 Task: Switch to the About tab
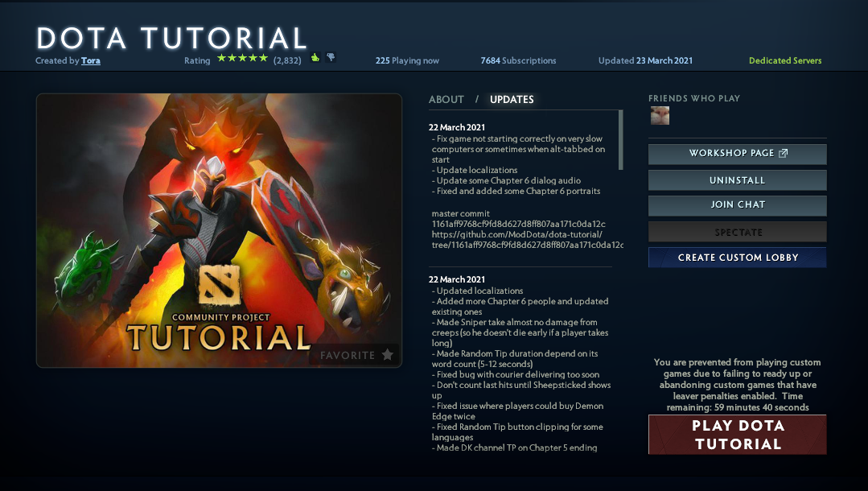click(446, 100)
